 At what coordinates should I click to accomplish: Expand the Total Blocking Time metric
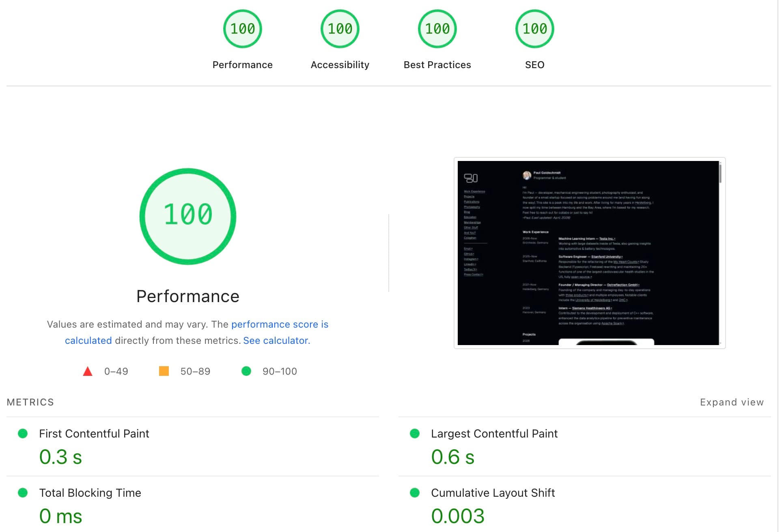pyautogui.click(x=90, y=493)
